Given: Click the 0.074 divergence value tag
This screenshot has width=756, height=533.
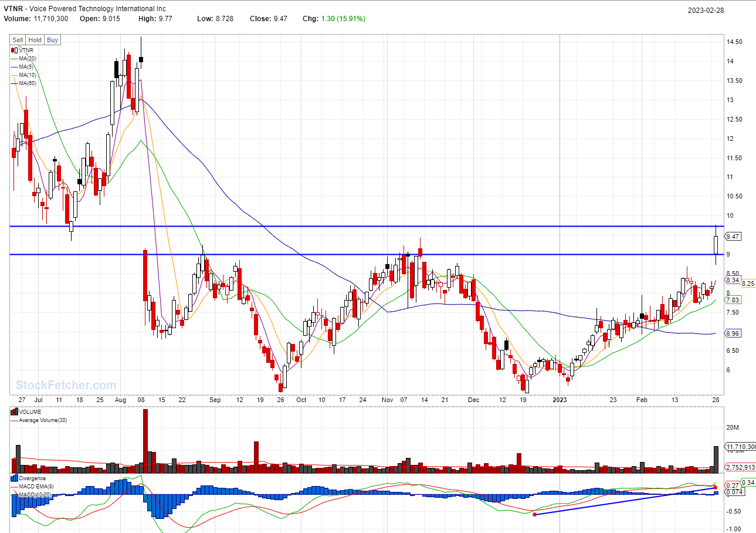Looking at the screenshot, I should pos(734,492).
